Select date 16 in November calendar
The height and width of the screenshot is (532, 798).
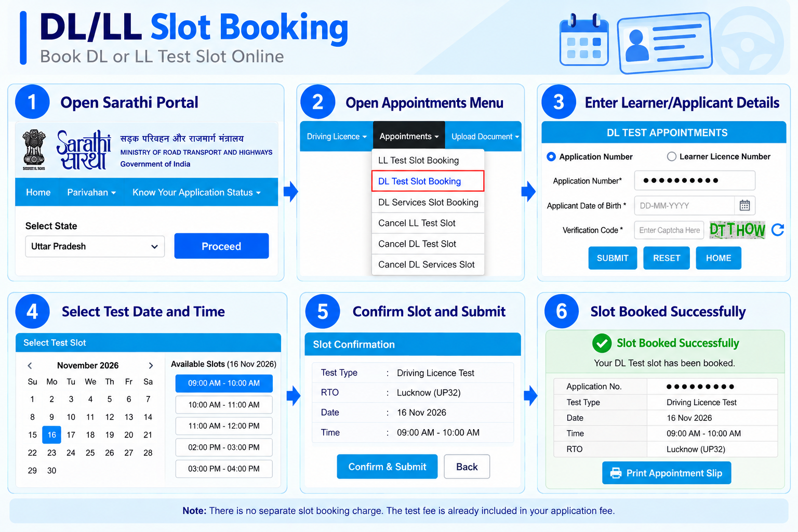51,435
